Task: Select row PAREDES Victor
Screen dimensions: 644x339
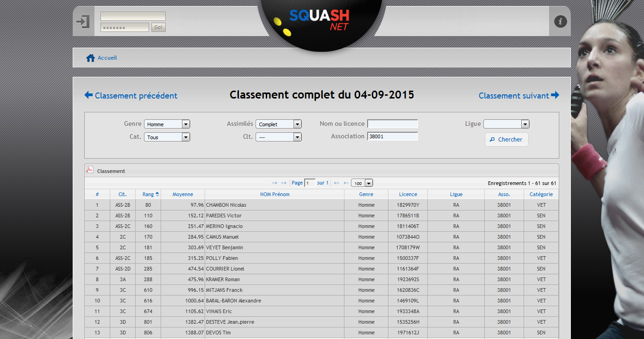Action: [322, 216]
